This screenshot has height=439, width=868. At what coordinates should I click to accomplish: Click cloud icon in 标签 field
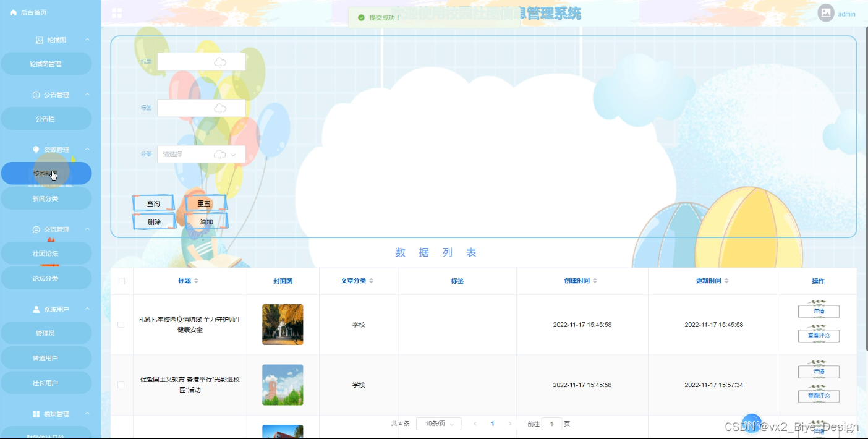tap(220, 108)
